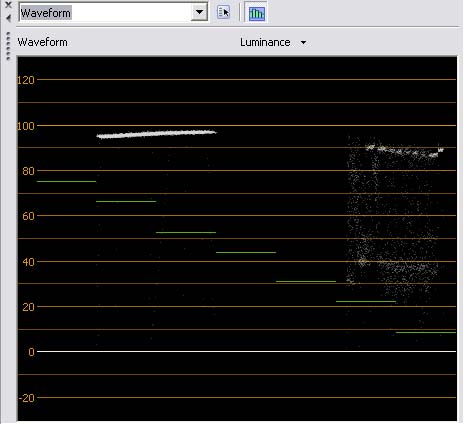
Task: Grab the dotted panel drag handle
Action: tap(8, 46)
